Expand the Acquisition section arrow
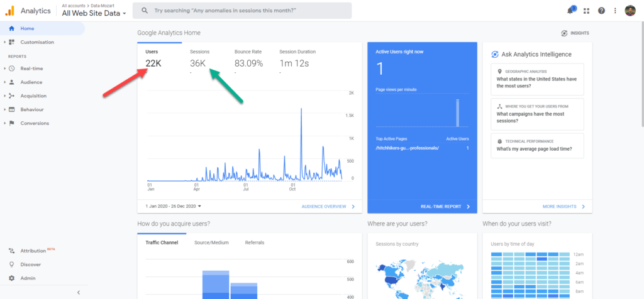Screen dimensions: 644x299 (4, 96)
